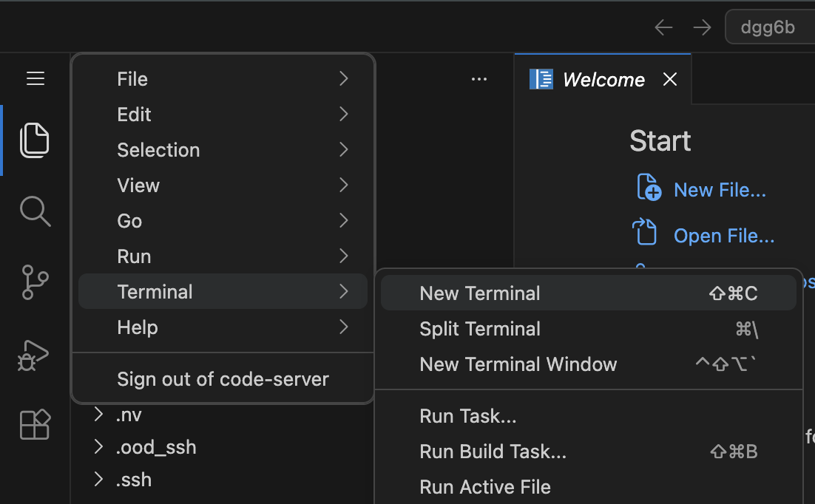Open the Search view icon
Screen dimensions: 815x504
35,211
